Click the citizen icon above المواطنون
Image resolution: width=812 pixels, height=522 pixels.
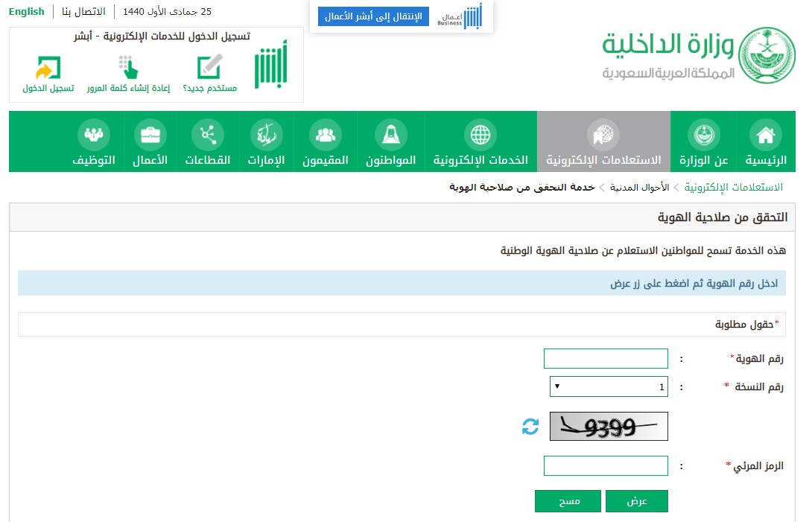click(x=391, y=135)
